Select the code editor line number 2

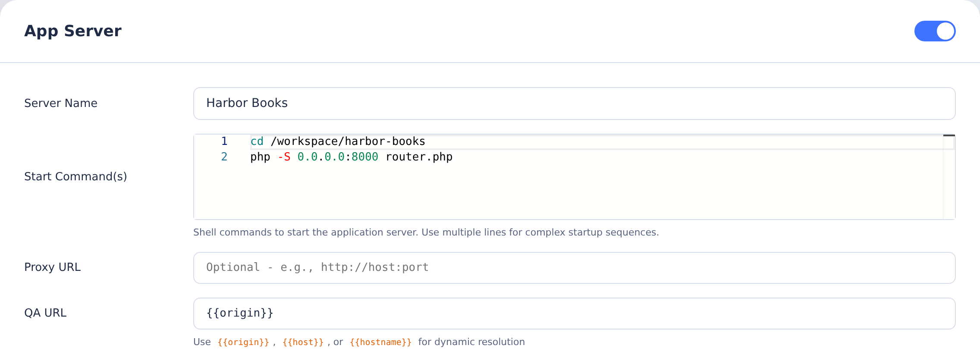(x=224, y=157)
